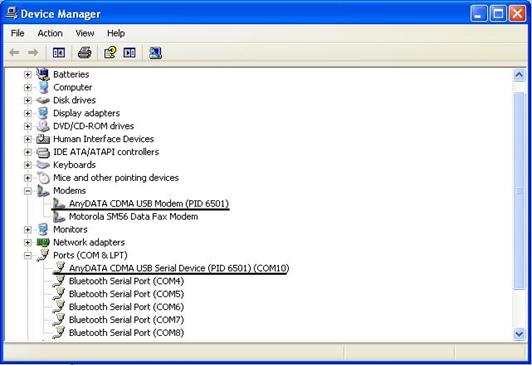Click the Mice and other pointing devices icon
This screenshot has width=532, height=365.
click(43, 178)
